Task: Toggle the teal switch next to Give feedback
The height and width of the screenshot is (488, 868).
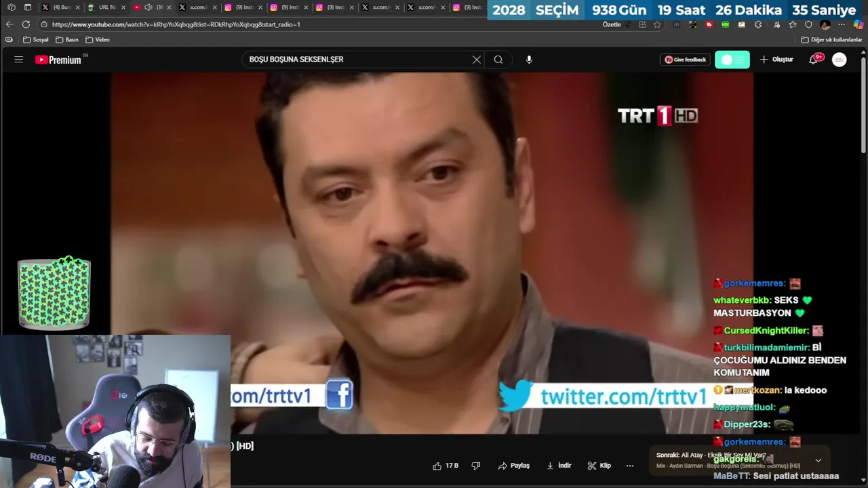Action: 732,60
